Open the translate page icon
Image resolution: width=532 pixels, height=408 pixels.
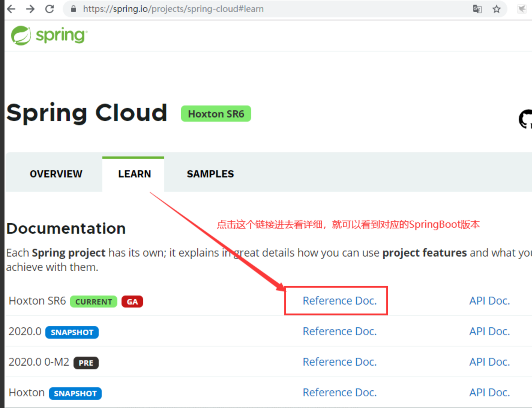[x=477, y=9]
